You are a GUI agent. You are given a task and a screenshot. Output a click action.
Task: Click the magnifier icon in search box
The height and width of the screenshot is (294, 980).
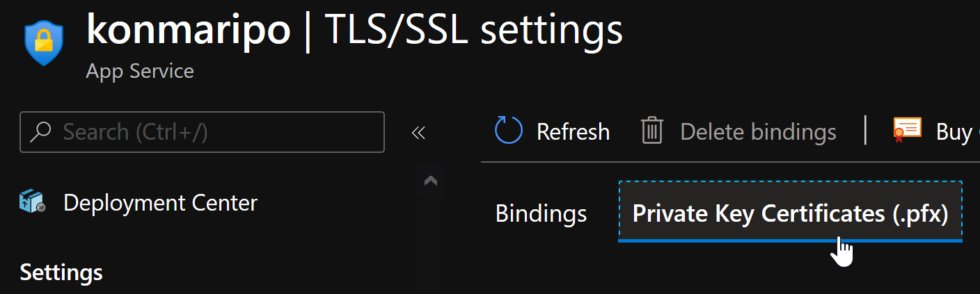coord(41,131)
